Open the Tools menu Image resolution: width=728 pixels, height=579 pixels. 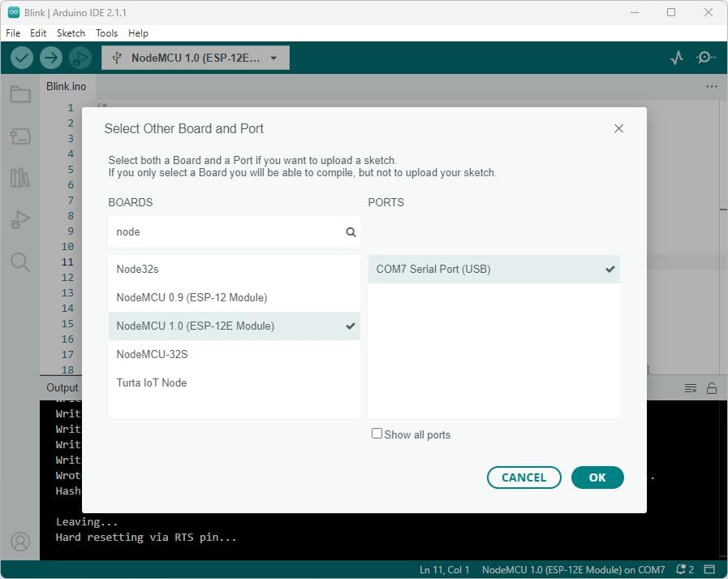[x=107, y=33]
